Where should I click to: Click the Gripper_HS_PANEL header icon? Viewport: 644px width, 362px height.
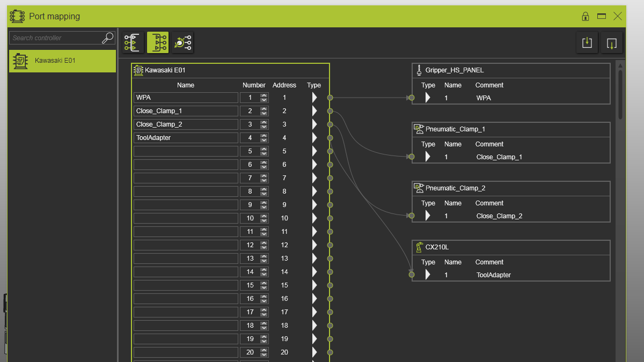[419, 70]
